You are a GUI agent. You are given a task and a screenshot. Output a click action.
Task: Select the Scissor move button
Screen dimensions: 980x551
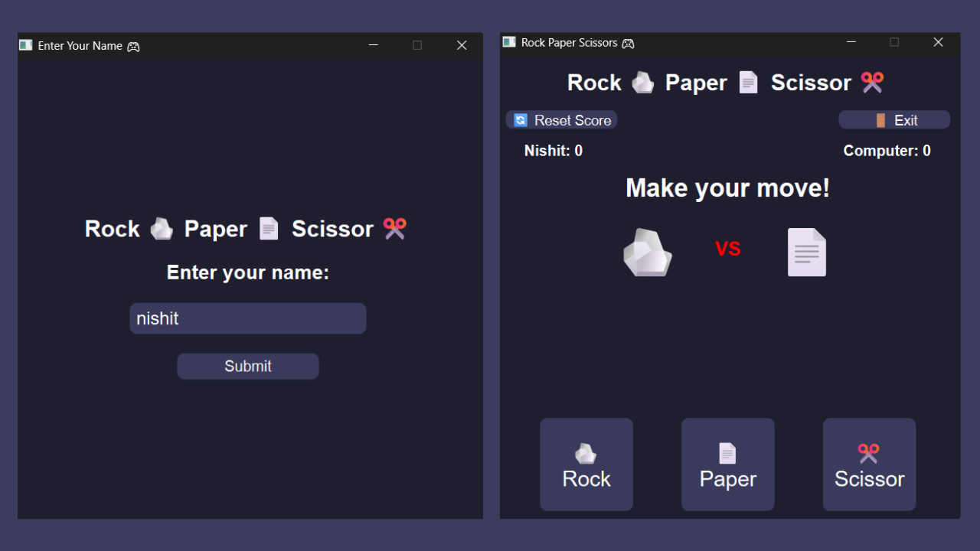[869, 465]
